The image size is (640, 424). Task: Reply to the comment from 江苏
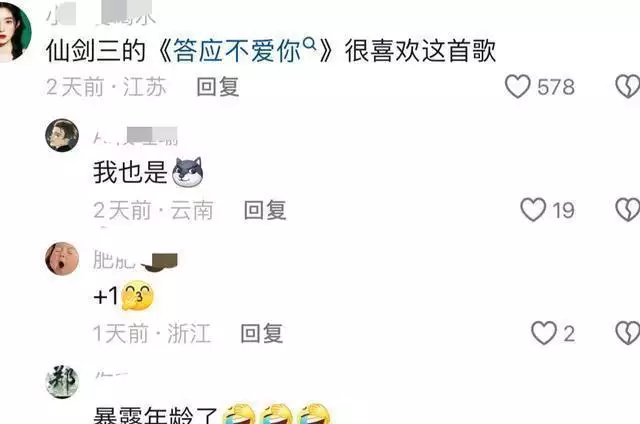(x=218, y=87)
